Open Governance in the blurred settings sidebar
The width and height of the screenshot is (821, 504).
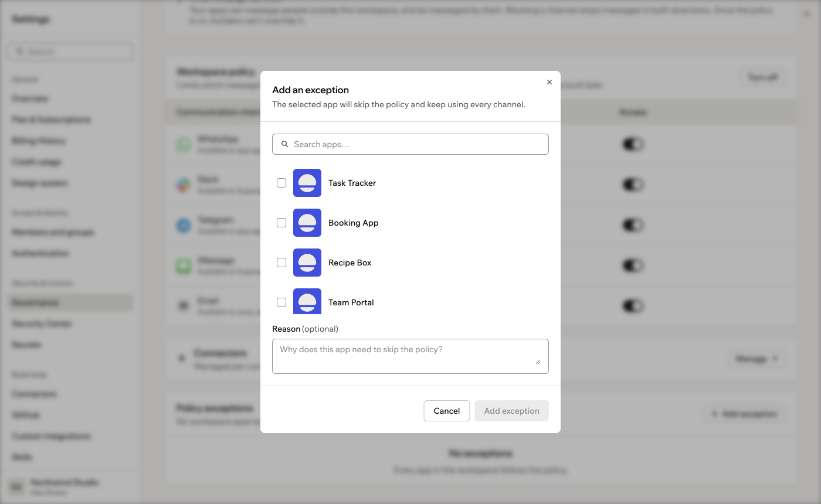pos(70,302)
